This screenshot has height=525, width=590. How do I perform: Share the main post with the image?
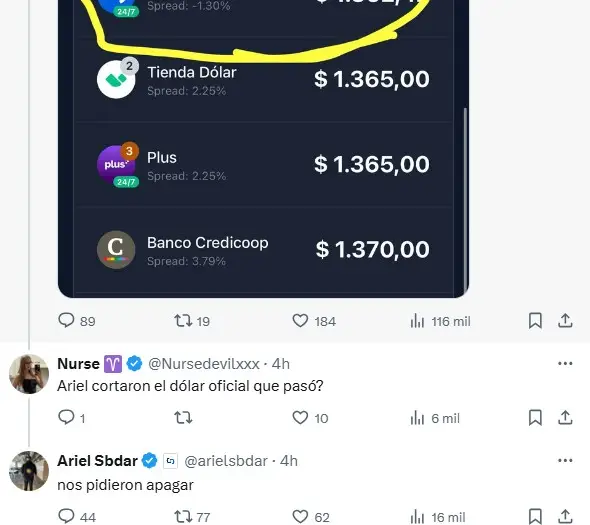coord(565,321)
